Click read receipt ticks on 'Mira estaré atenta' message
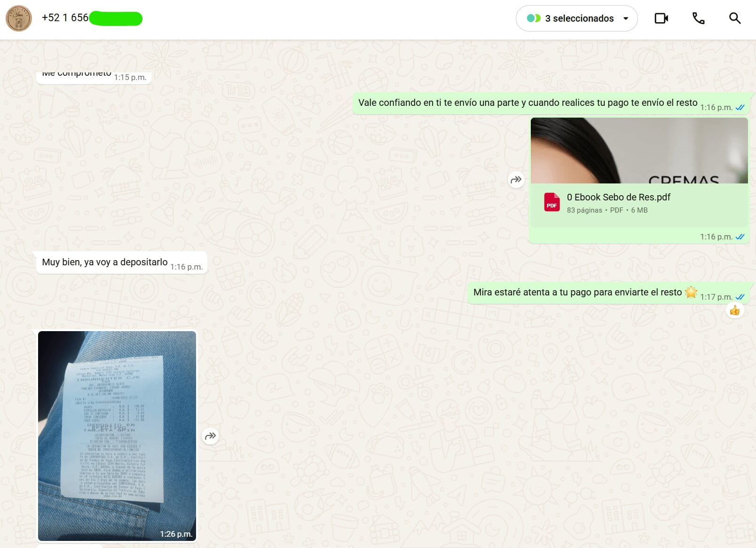This screenshot has width=756, height=548. coord(740,297)
